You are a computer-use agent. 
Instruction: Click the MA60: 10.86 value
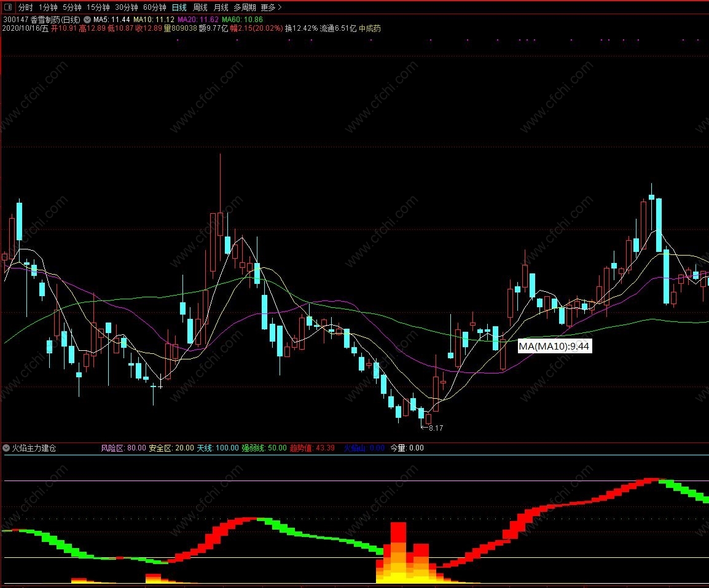tap(242, 20)
